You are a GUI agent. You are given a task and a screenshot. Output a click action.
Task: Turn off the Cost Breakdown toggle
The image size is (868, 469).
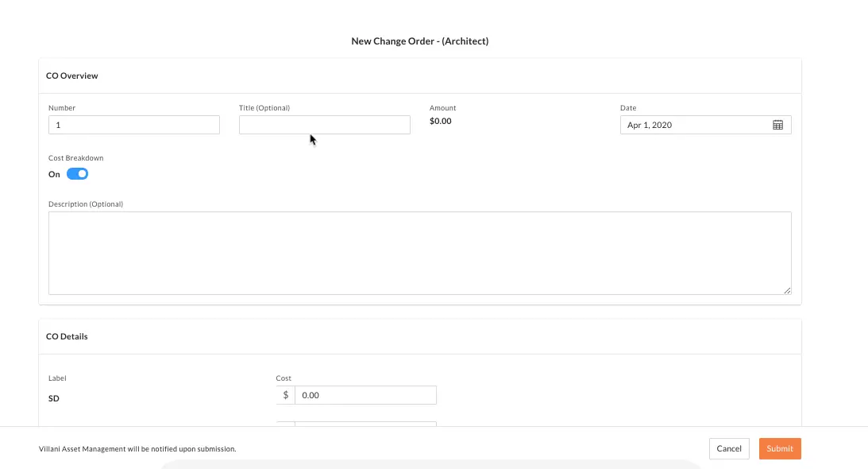pos(78,174)
